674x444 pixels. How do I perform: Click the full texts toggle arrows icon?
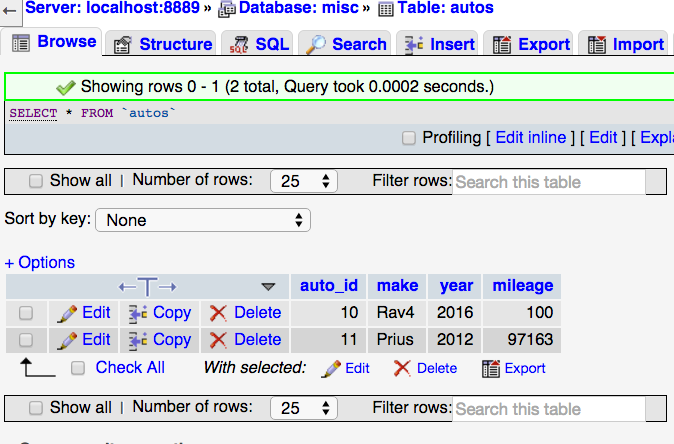[x=147, y=287]
